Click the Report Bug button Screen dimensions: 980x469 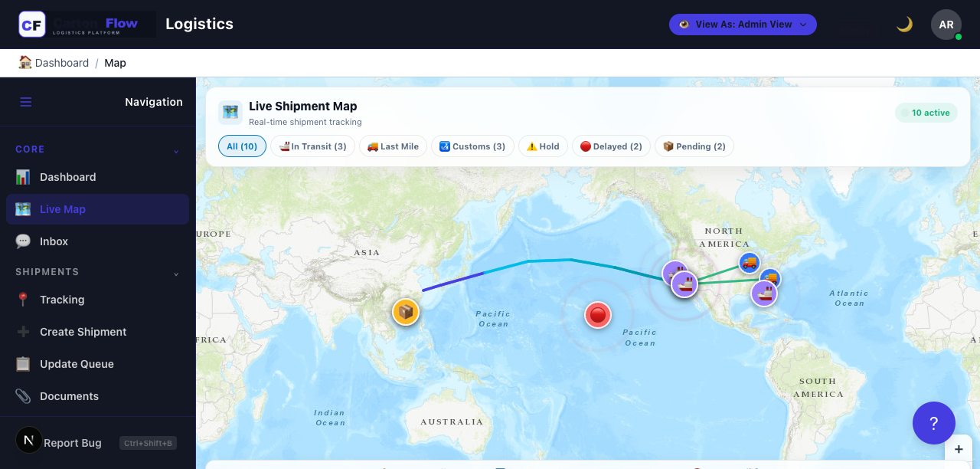pyautogui.click(x=73, y=442)
